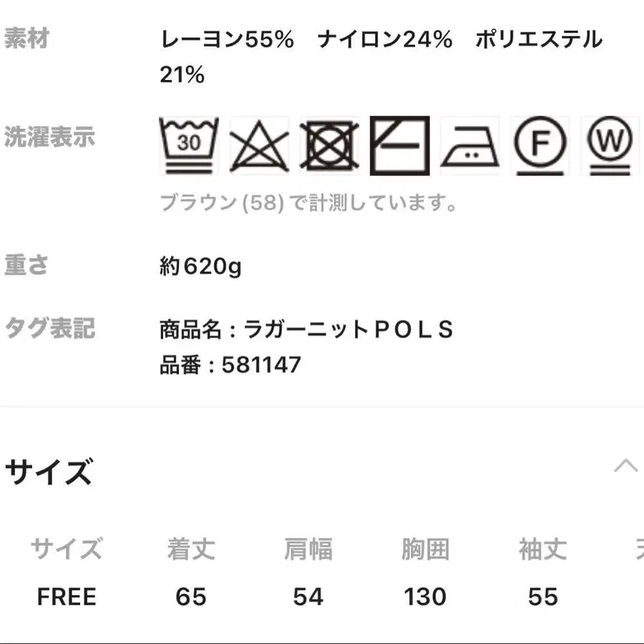644x644 pixels.
Task: Collapse the サイズ section chevron
Action: (x=625, y=467)
